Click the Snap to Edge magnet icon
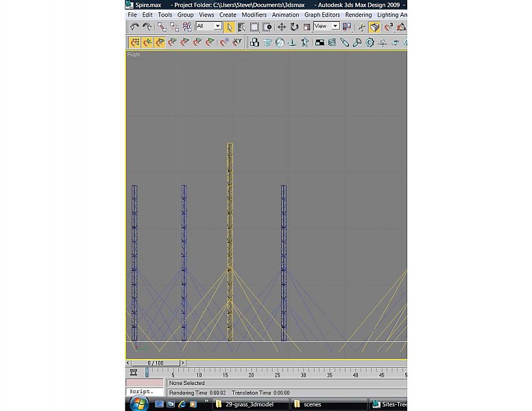532x411 pixels. coord(197,42)
